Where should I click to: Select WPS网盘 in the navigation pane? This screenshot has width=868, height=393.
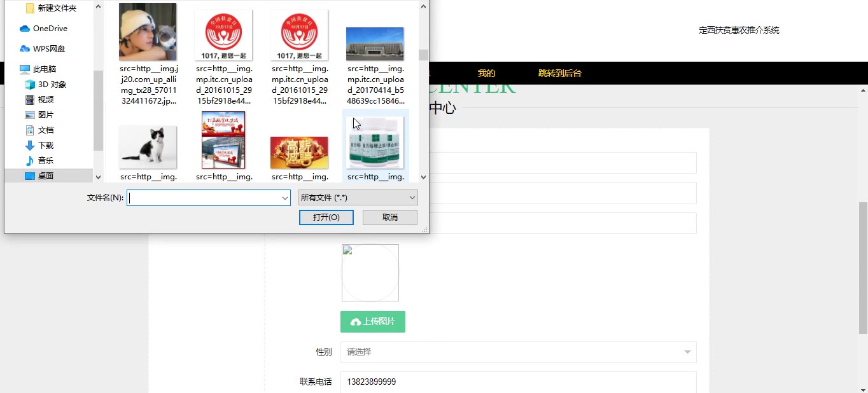point(48,49)
